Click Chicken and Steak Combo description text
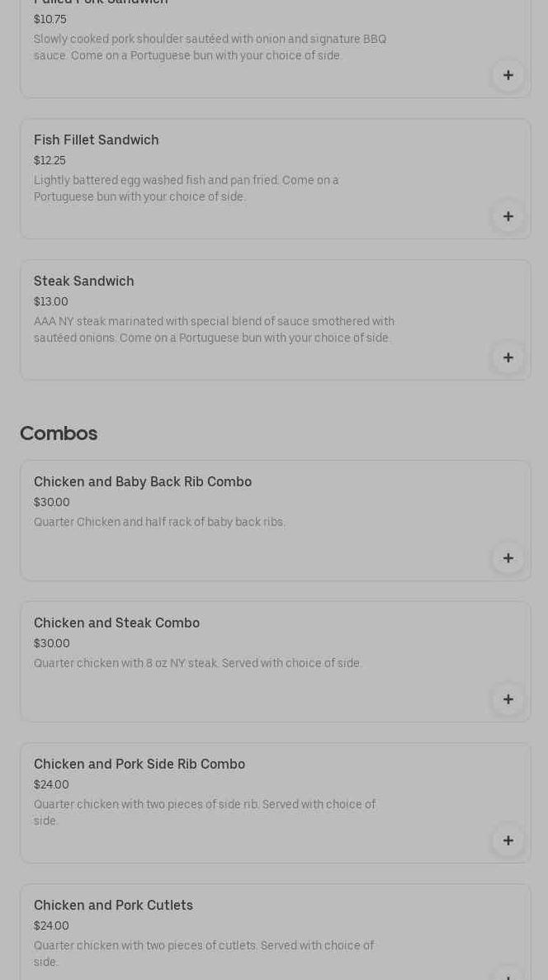 point(197,664)
